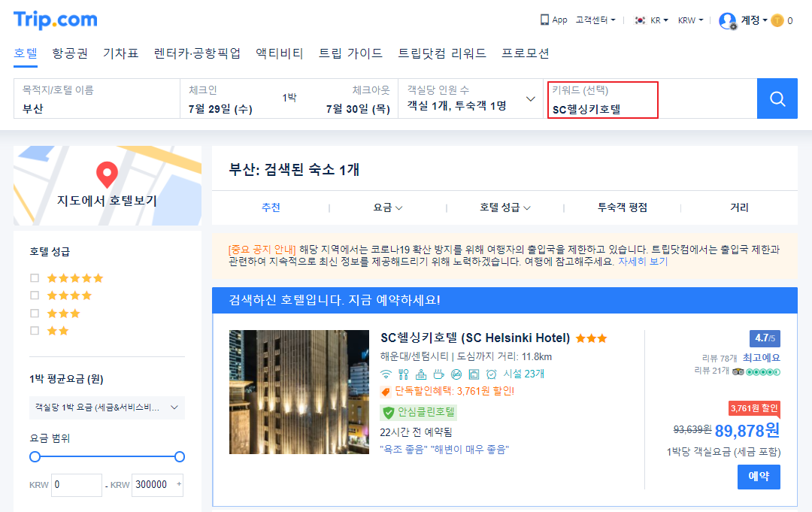
Task: Click the Trip Coins gold icon
Action: point(777,21)
